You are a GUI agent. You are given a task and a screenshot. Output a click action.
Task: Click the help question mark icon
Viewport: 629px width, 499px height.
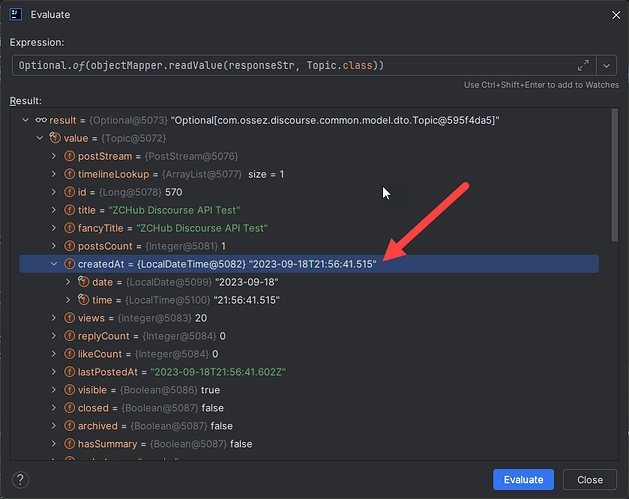point(20,479)
